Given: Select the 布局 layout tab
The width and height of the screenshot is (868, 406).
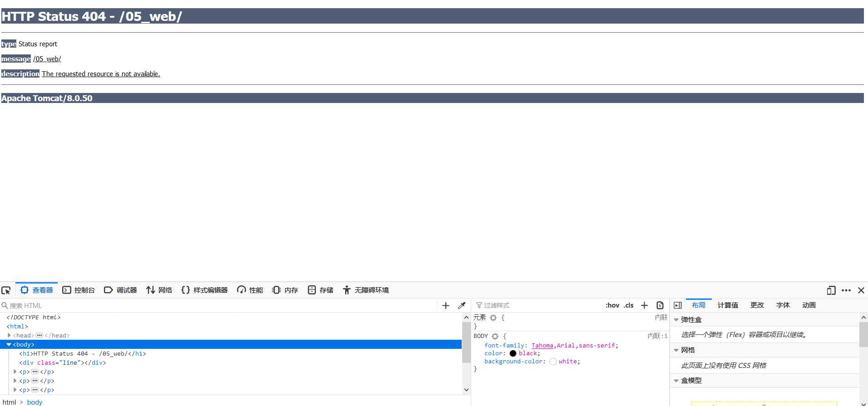Looking at the screenshot, I should tap(699, 305).
